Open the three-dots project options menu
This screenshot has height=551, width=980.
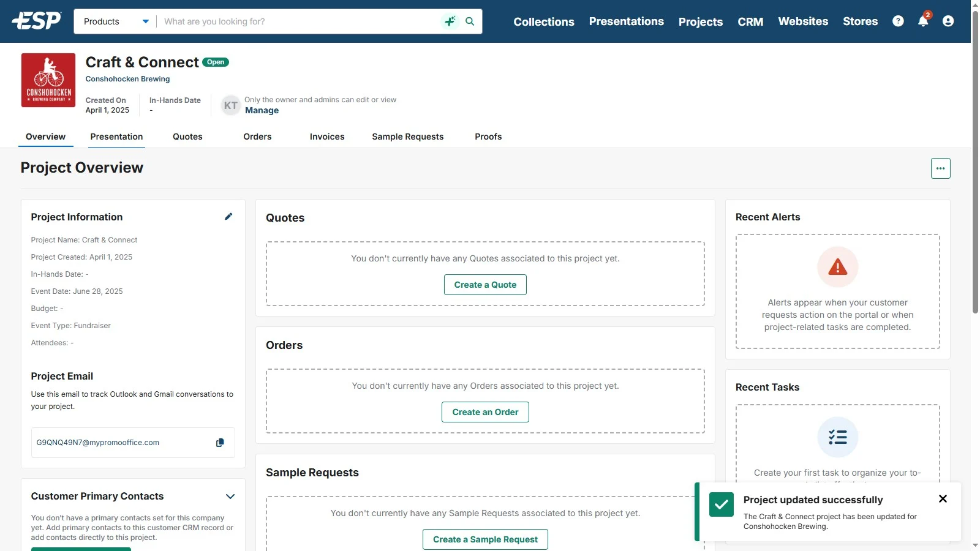point(940,168)
